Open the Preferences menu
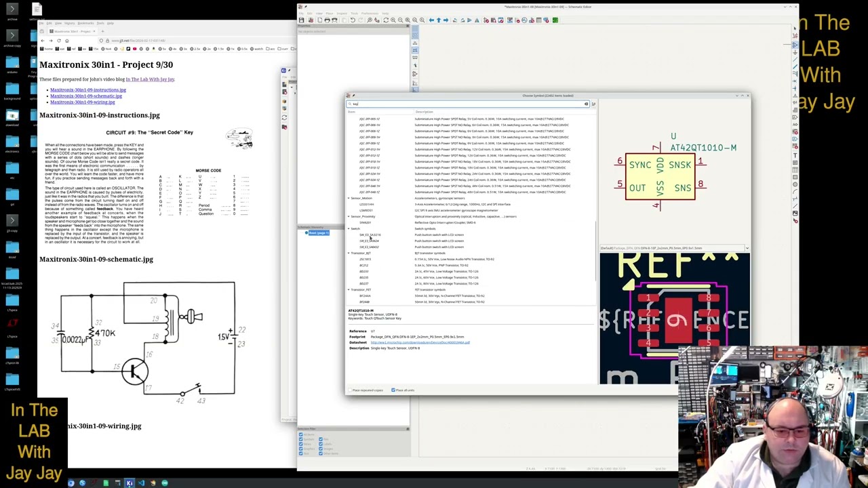The image size is (868, 488). click(x=370, y=14)
